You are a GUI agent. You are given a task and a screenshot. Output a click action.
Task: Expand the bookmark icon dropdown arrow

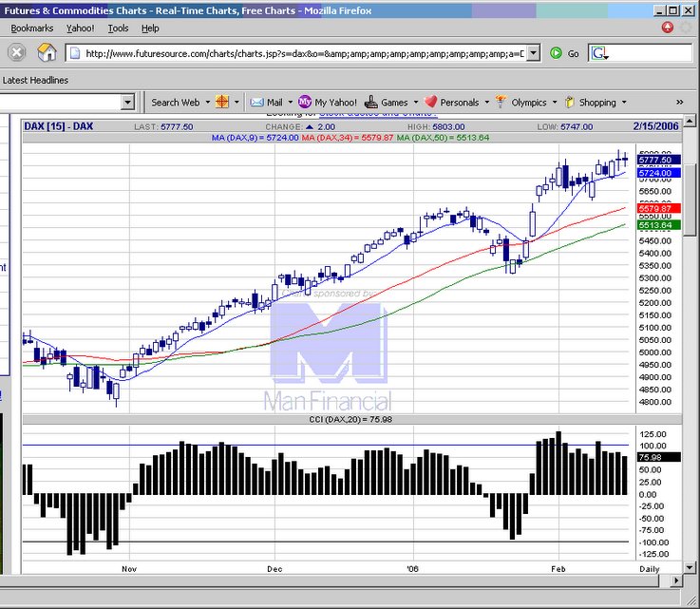coord(236,103)
